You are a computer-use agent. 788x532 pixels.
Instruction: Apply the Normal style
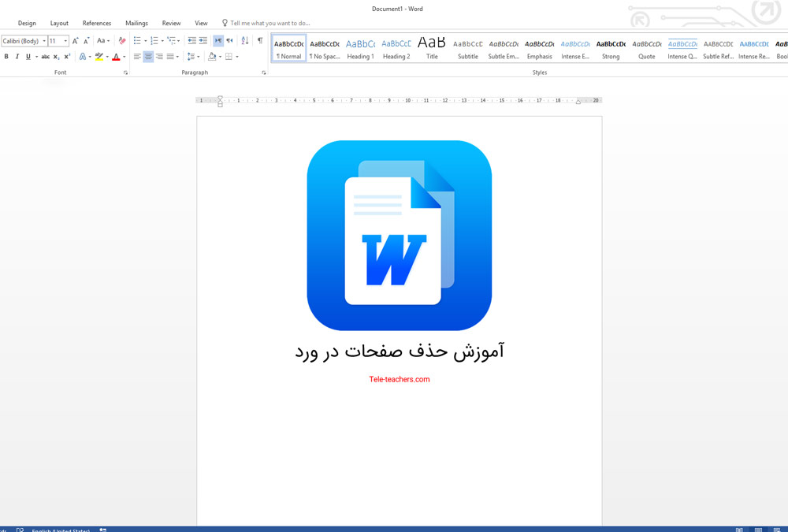click(289, 49)
